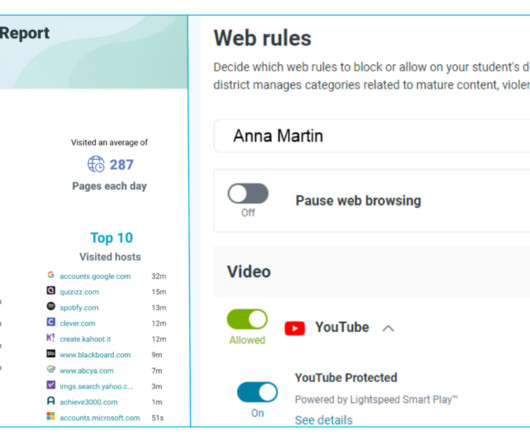Click the Microsoft logo icon in hosts
The height and width of the screenshot is (442, 530).
(x=51, y=416)
